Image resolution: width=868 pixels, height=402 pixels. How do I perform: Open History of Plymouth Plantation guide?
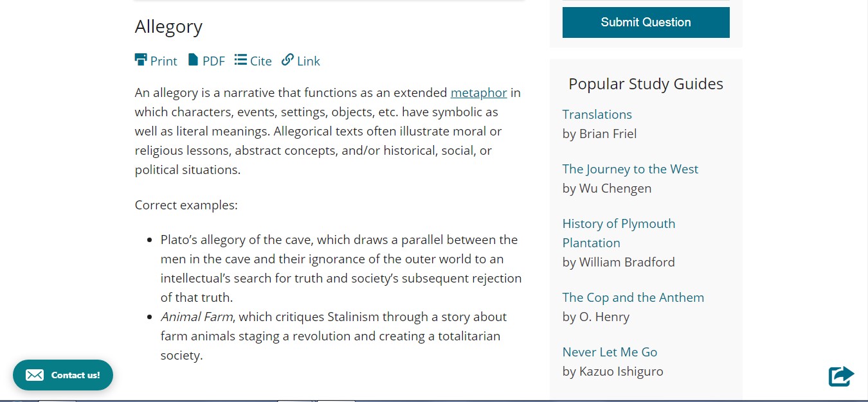coord(619,233)
